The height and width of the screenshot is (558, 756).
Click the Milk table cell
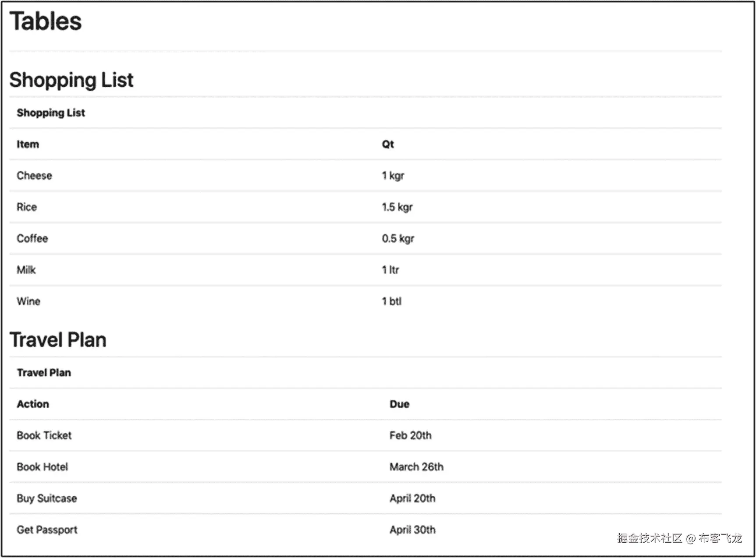point(26,270)
